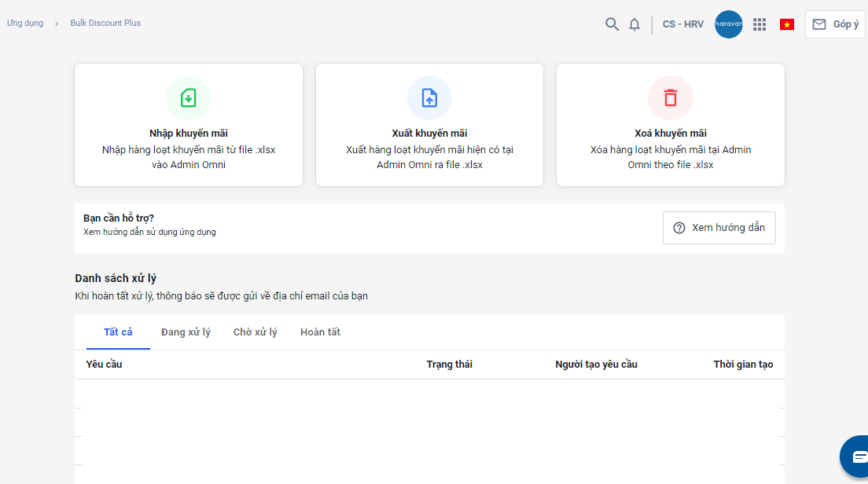This screenshot has width=868, height=484.
Task: Switch to the Đang xử lý tab
Action: tap(186, 332)
